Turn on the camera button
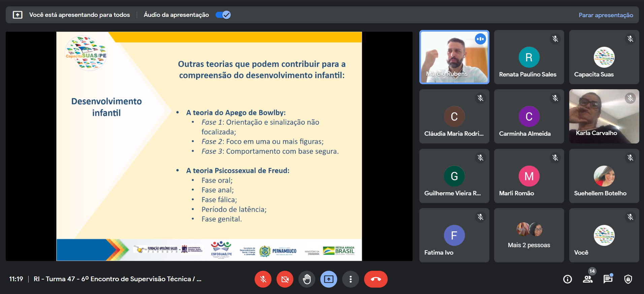 (285, 279)
